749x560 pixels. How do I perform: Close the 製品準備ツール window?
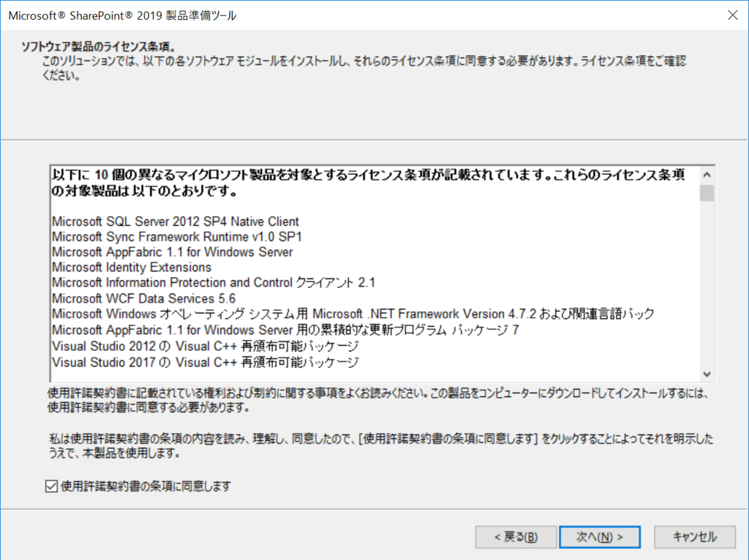pyautogui.click(x=732, y=15)
